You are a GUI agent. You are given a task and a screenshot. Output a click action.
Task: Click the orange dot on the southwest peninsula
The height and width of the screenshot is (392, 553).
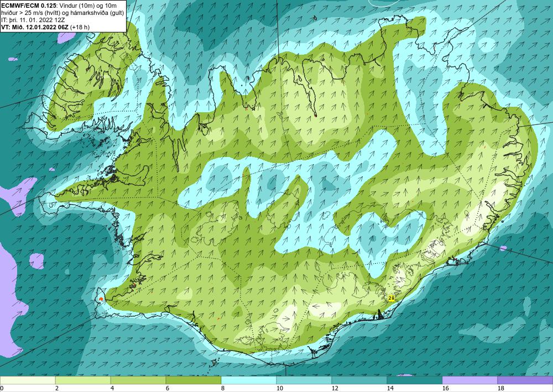point(101,299)
